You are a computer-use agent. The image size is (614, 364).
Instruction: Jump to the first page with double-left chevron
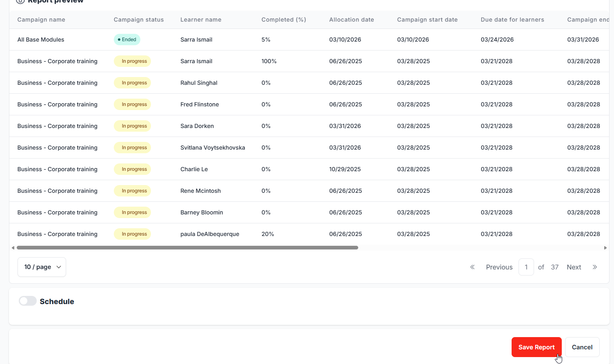[x=472, y=267]
